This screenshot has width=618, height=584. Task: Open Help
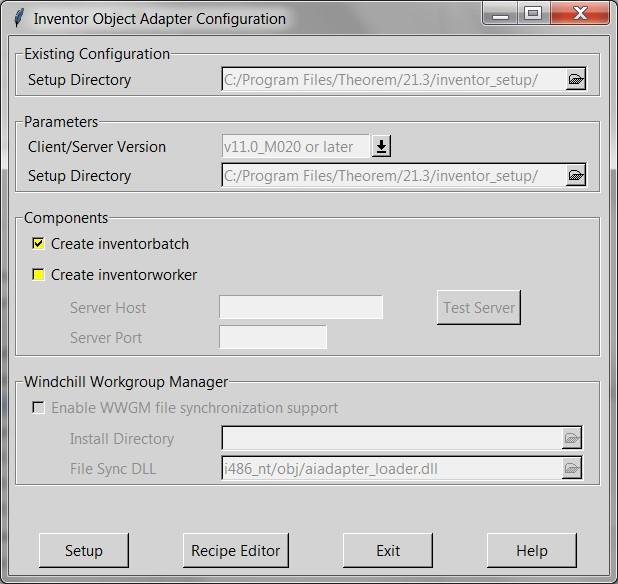[532, 551]
